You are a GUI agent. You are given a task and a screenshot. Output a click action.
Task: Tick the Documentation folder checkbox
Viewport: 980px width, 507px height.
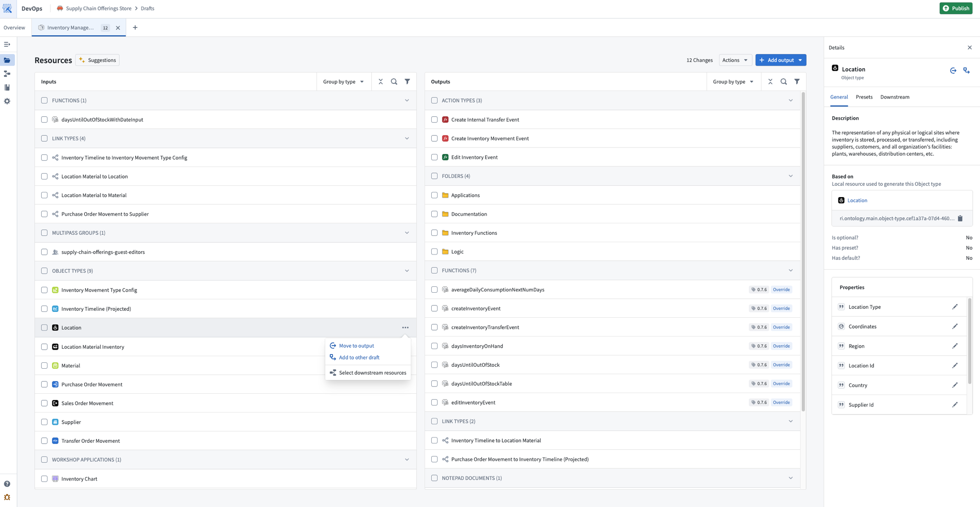click(434, 214)
